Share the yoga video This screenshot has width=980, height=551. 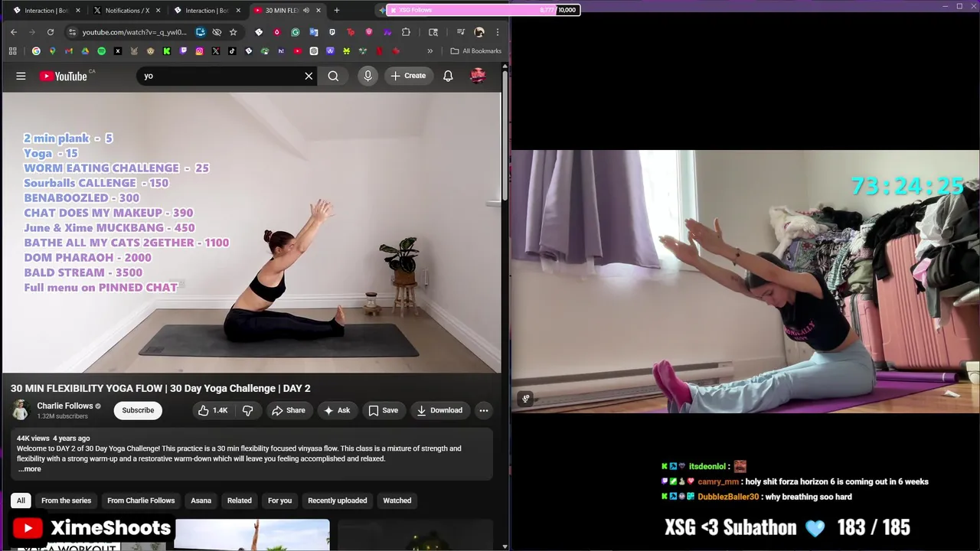[x=288, y=410]
